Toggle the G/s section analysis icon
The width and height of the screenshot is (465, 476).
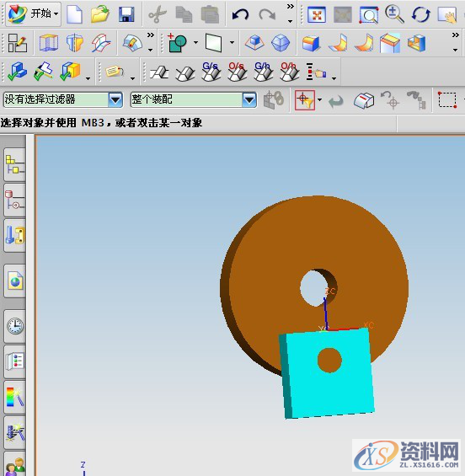(211, 72)
